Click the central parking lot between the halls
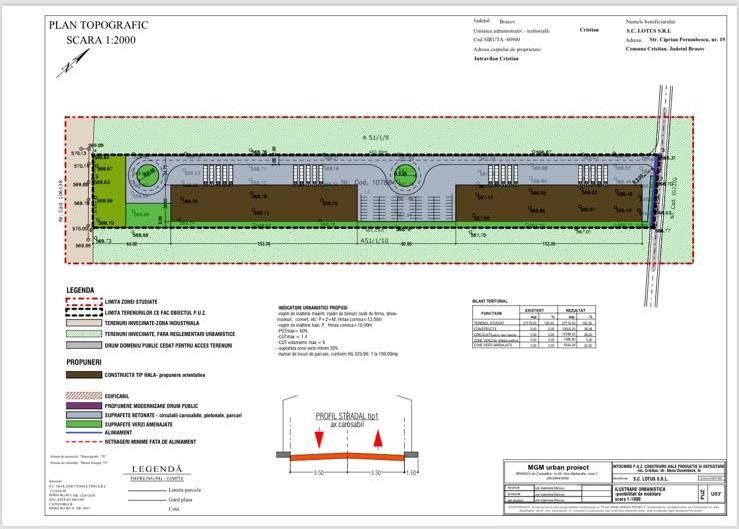 (x=406, y=208)
